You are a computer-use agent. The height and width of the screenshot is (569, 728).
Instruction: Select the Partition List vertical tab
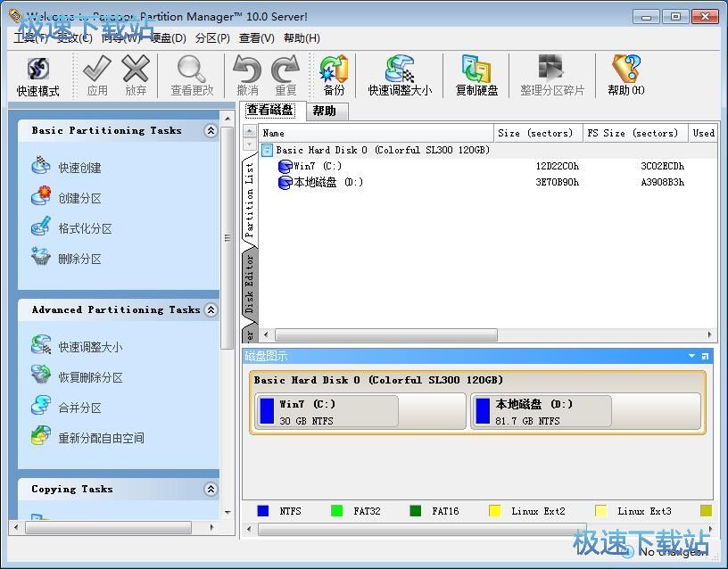click(250, 200)
